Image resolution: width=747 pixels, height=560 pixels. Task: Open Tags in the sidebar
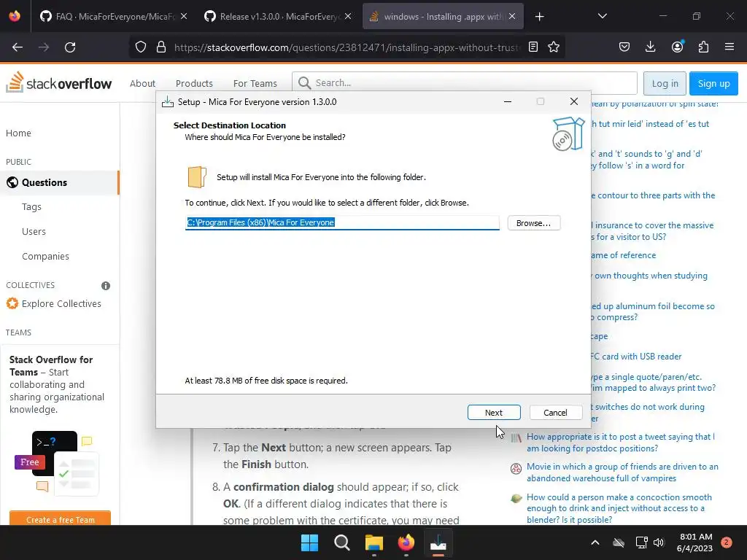pyautogui.click(x=31, y=206)
